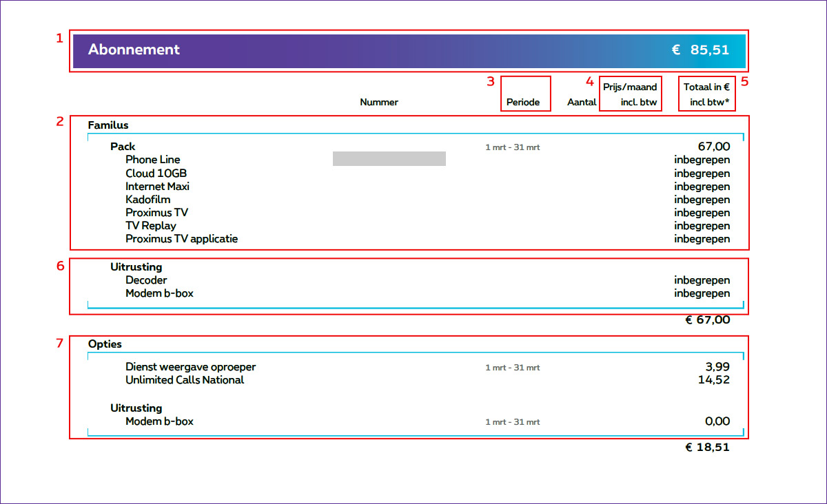Click the Aantal column header
The height and width of the screenshot is (504, 827).
tap(582, 103)
